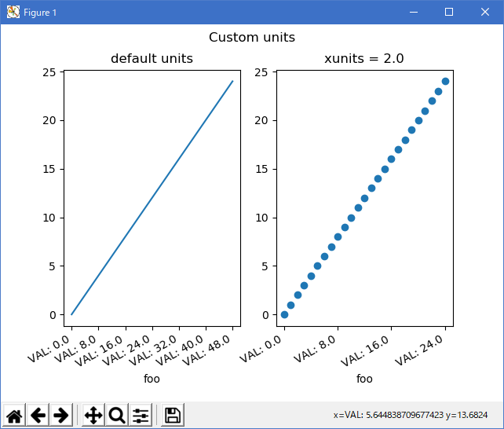The image size is (504, 429).
Task: Click the "Custom units" figure title
Action: pos(252,37)
